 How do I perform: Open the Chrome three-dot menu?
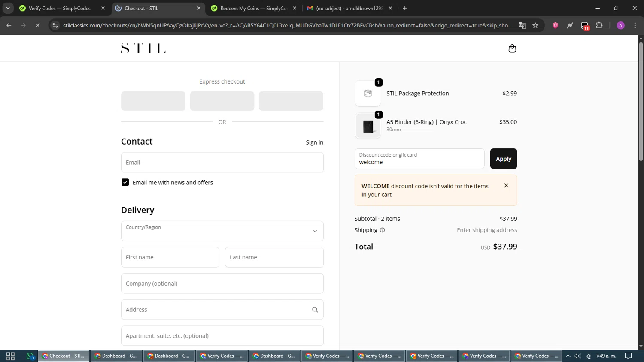click(635, 25)
